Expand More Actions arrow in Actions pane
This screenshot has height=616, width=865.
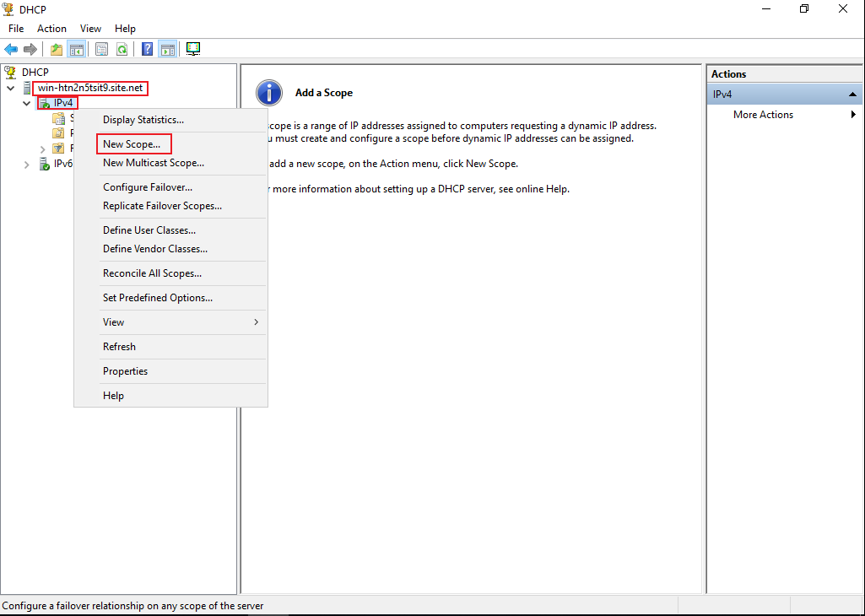click(853, 115)
